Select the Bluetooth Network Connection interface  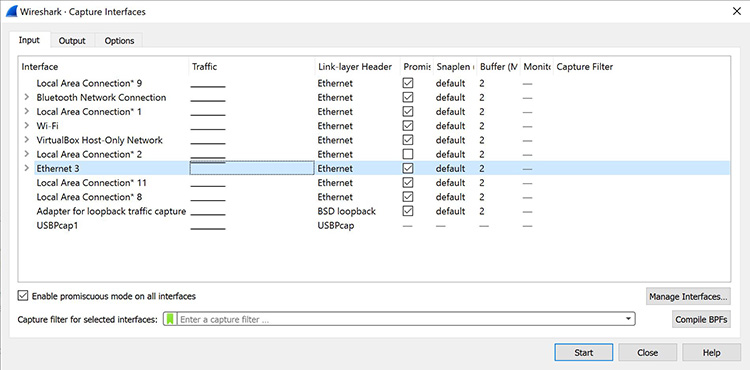(x=101, y=98)
